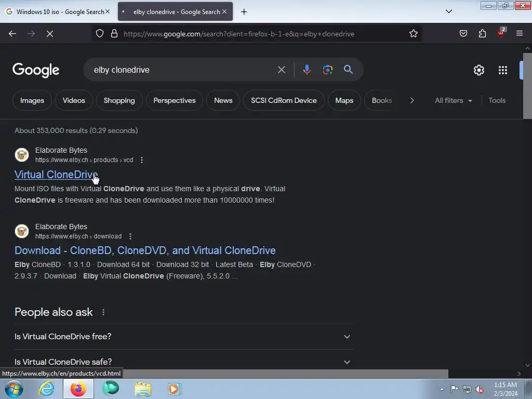Select the Books filter chip
Screen dimensions: 532x399
click(x=382, y=101)
